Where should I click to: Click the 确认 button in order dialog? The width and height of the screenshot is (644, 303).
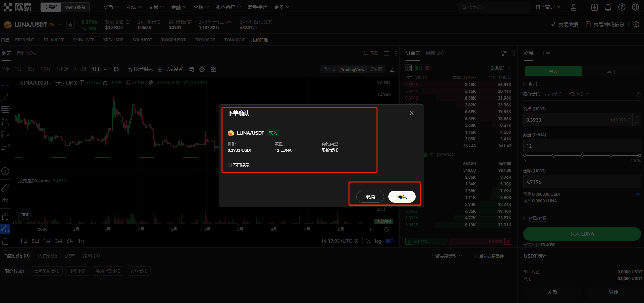point(402,197)
